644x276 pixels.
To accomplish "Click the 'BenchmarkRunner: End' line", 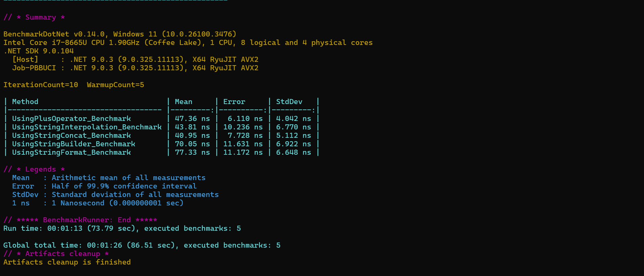I will pyautogui.click(x=80, y=220).
